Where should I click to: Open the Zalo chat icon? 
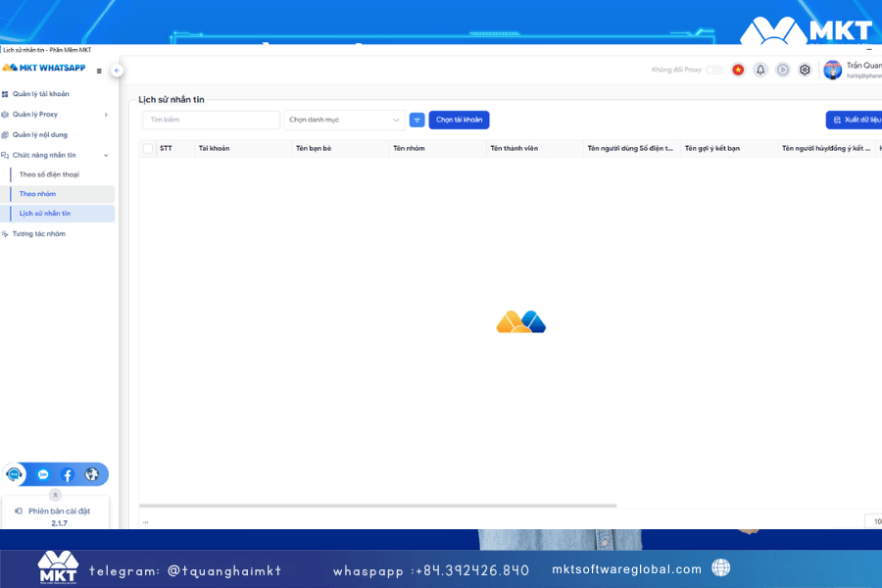43,474
